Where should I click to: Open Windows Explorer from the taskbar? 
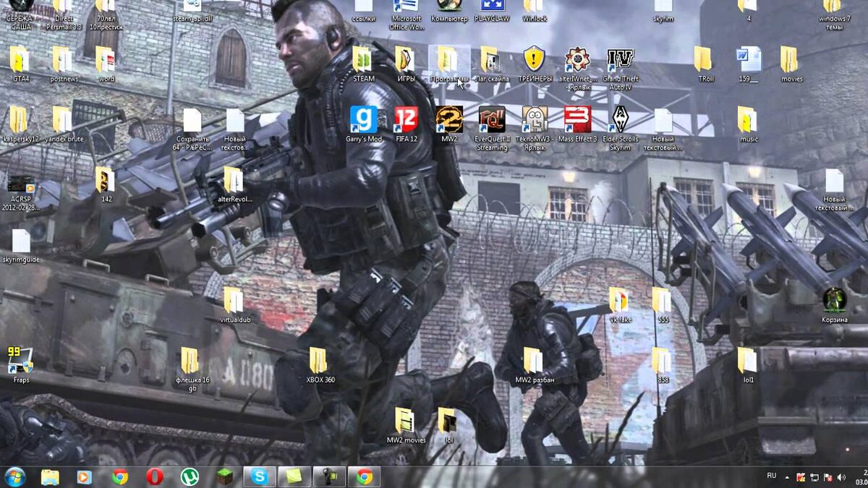(50, 477)
